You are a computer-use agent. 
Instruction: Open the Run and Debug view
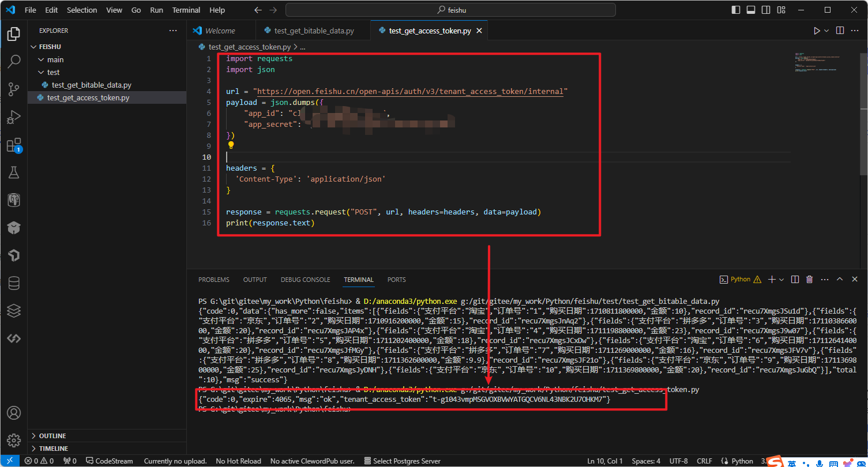coord(14,117)
